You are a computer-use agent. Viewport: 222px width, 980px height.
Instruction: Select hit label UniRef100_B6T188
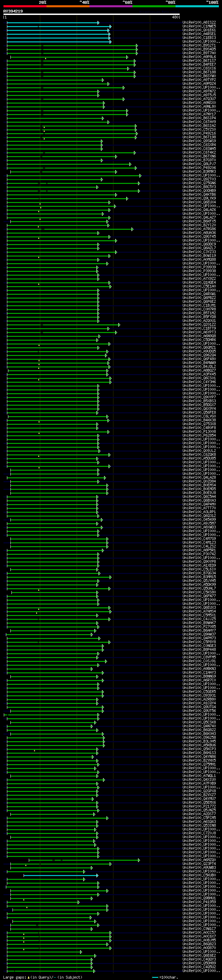(x=199, y=72)
